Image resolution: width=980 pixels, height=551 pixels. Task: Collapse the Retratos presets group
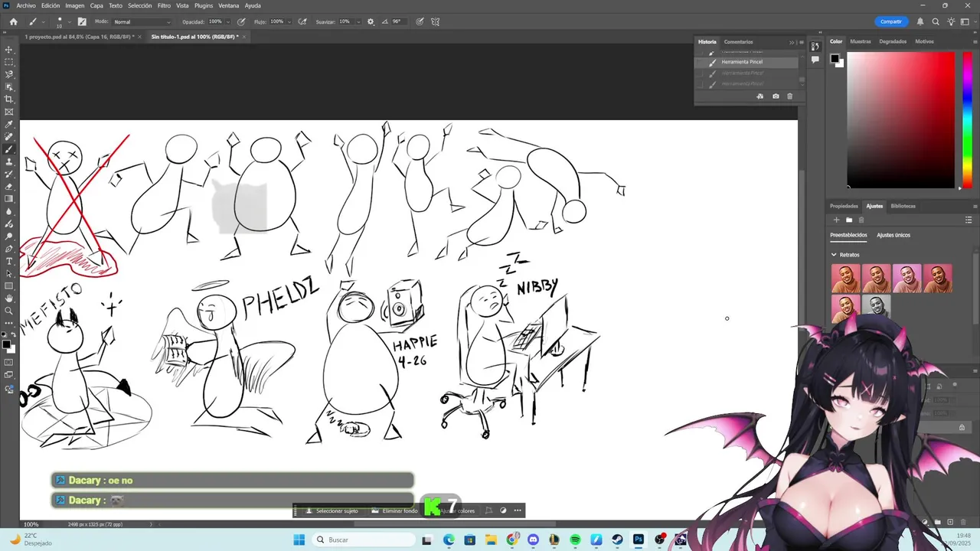834,255
